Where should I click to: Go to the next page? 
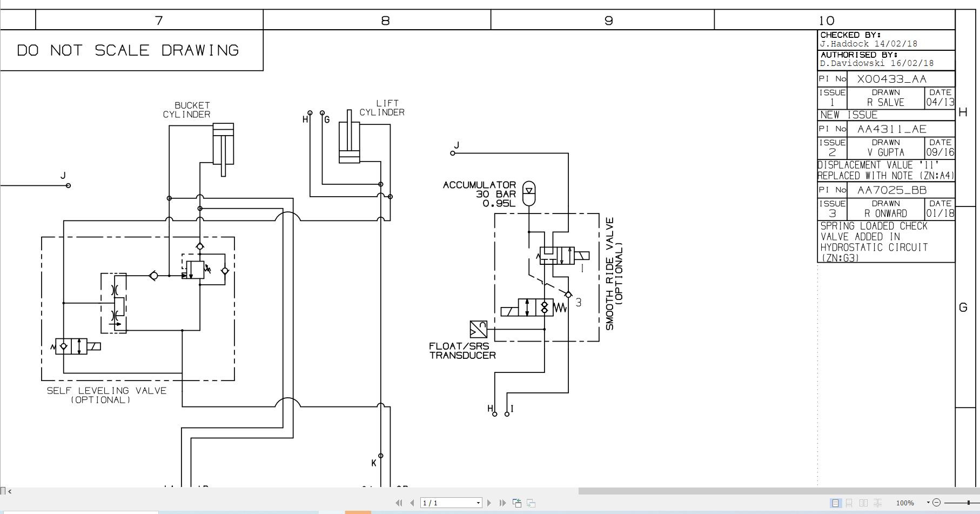(489, 503)
